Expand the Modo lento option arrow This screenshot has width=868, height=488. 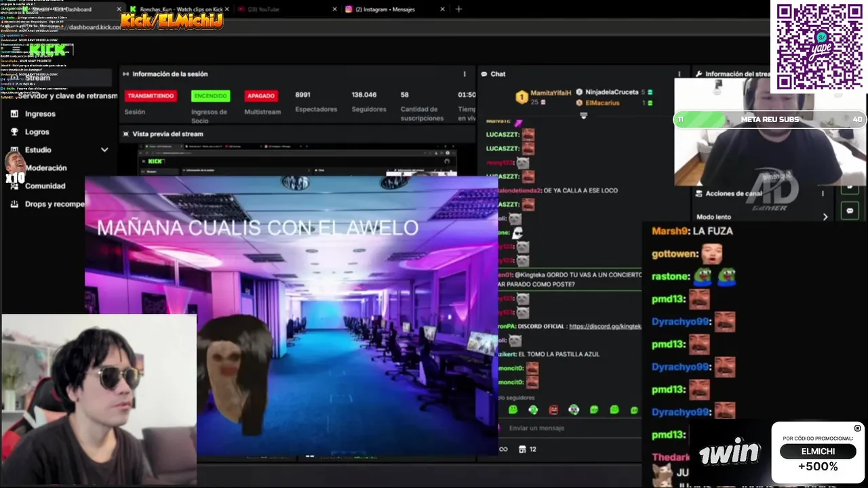click(x=825, y=217)
